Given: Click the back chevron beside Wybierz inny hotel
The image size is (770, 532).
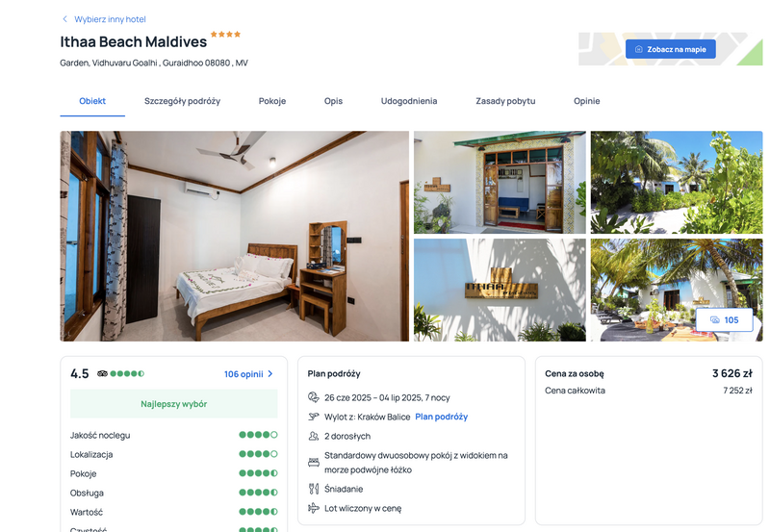Looking at the screenshot, I should [x=64, y=19].
